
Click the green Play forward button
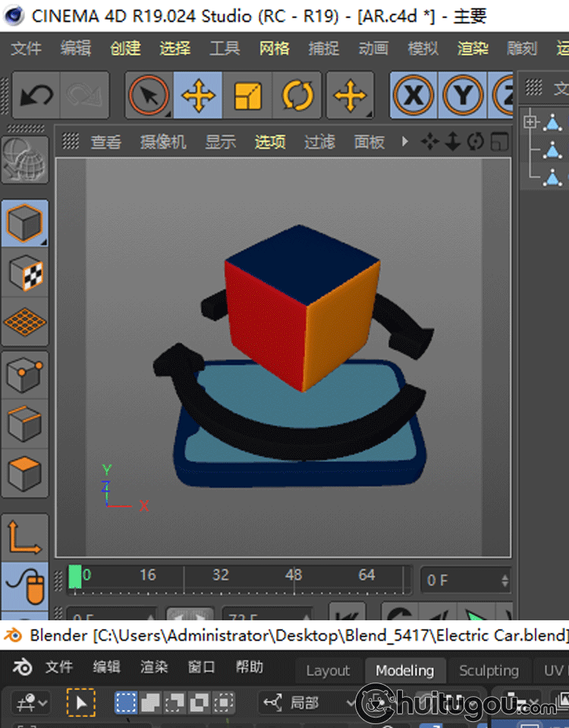click(x=476, y=613)
